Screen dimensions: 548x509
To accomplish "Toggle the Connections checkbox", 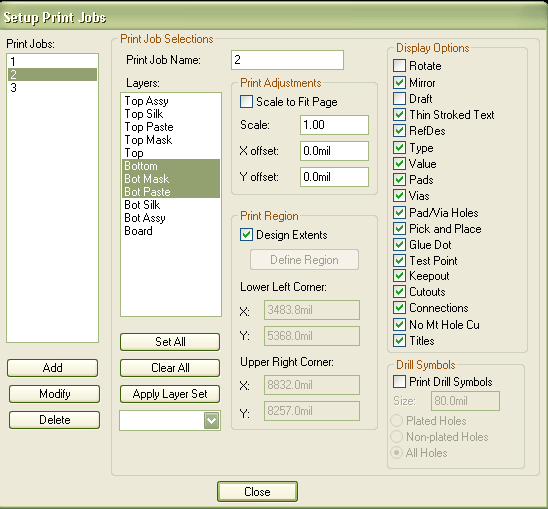I will click(399, 308).
